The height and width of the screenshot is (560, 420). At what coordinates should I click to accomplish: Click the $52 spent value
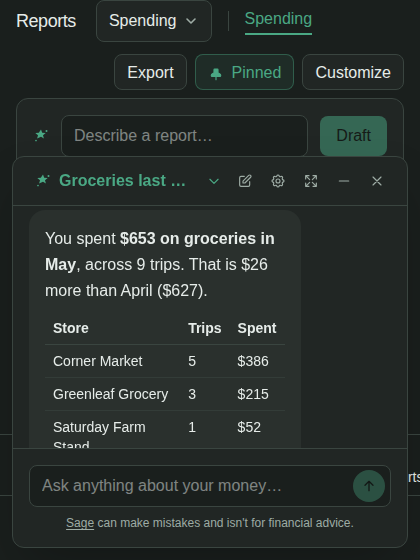click(249, 427)
